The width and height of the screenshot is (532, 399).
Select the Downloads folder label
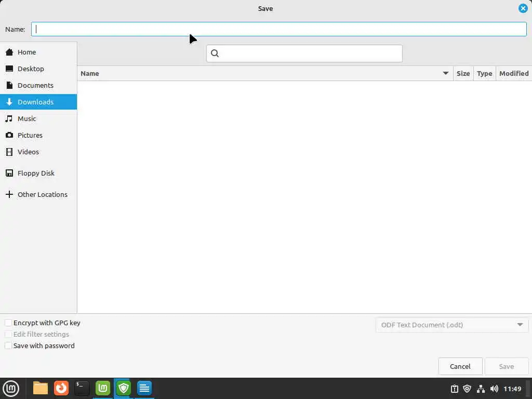point(36,102)
